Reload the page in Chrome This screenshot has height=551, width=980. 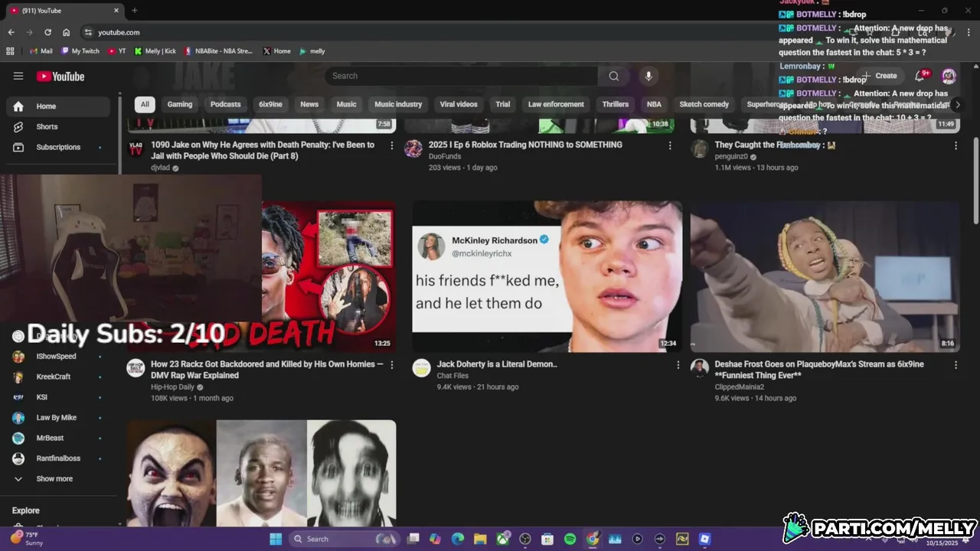pos(47,32)
